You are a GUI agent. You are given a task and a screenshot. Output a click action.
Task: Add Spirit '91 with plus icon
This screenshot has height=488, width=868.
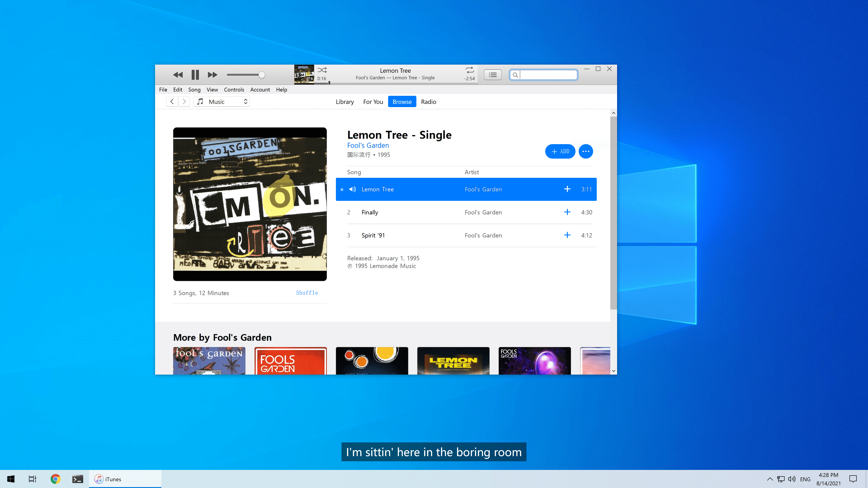click(x=567, y=235)
